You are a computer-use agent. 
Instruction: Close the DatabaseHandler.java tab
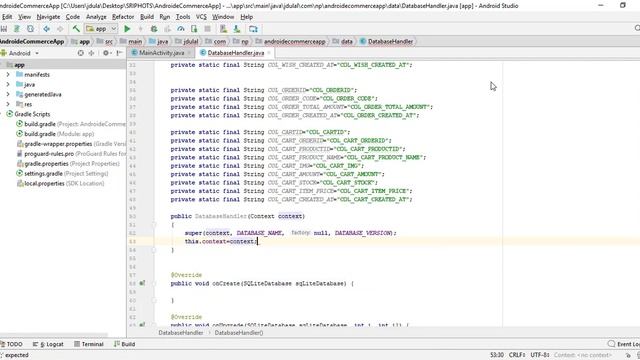[x=269, y=53]
